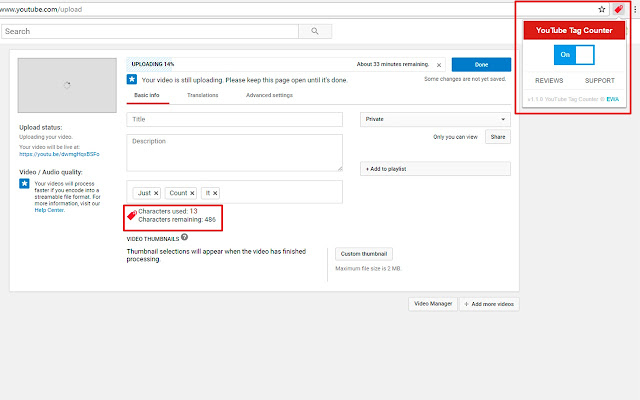Click the upload progress bar
This screenshot has height=400, width=640.
click(286, 64)
